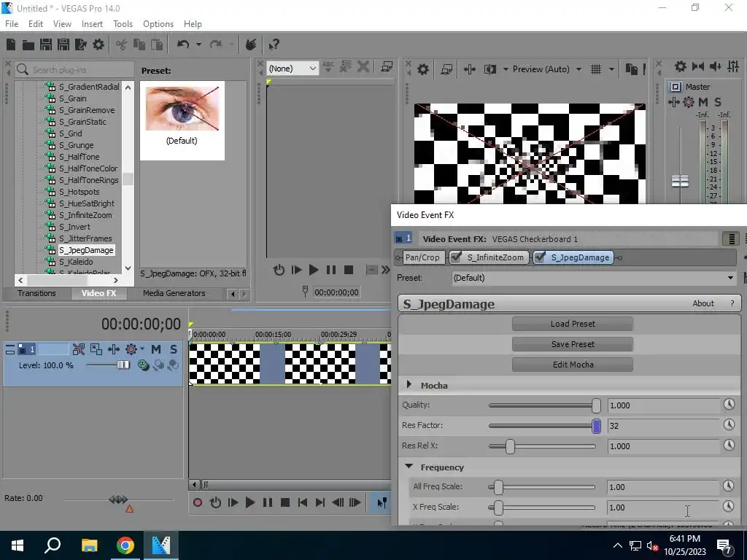Click the About link in S_JpegDamage
This screenshot has height=560, width=747.
703,303
